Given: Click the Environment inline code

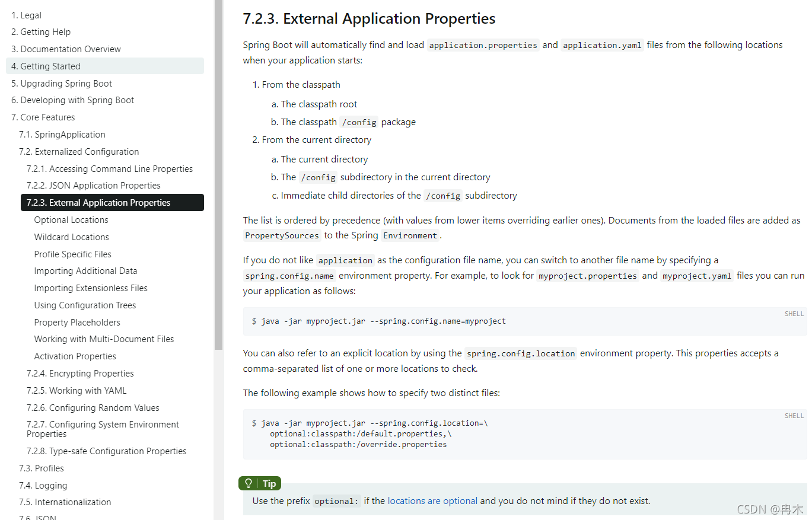Looking at the screenshot, I should (410, 235).
